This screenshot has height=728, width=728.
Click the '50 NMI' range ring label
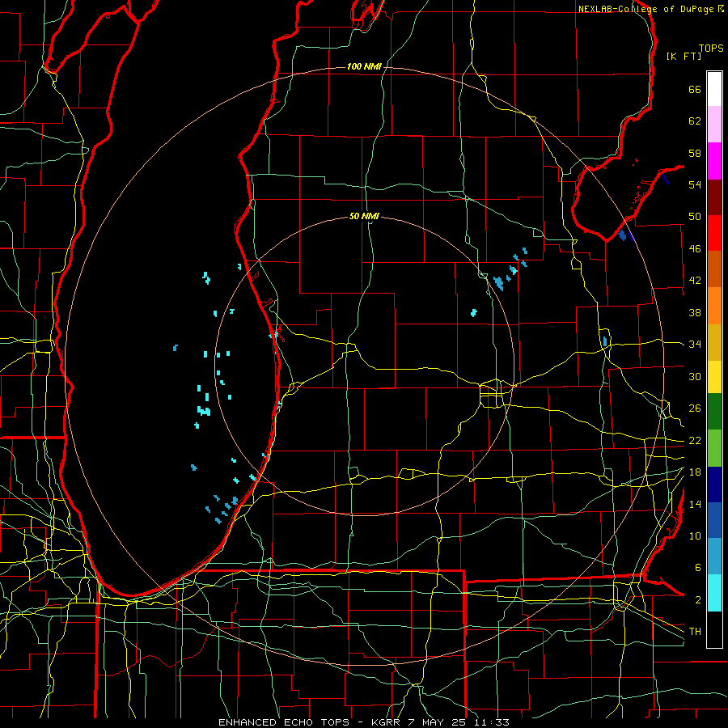click(x=364, y=216)
